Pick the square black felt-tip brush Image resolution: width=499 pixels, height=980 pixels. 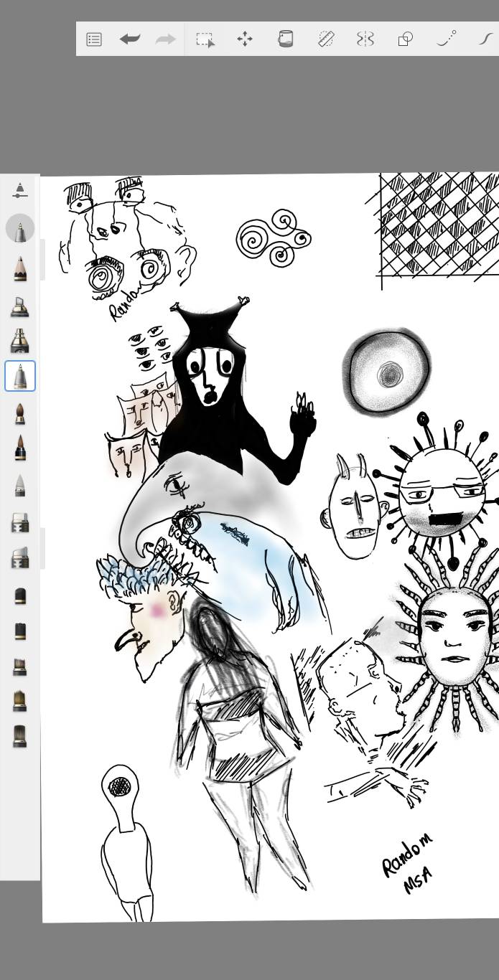click(x=20, y=631)
